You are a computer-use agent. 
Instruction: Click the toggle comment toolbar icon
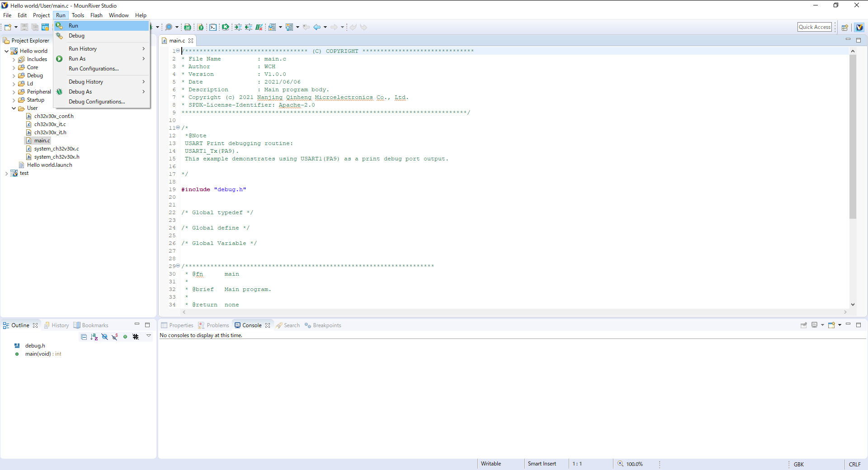259,27
